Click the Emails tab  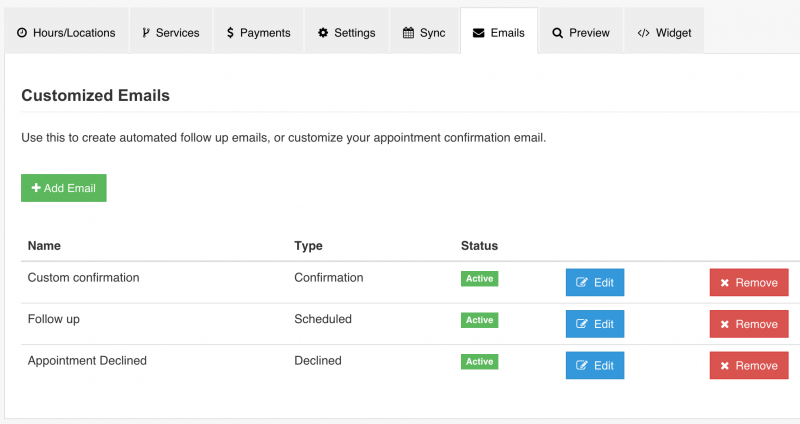coord(498,33)
